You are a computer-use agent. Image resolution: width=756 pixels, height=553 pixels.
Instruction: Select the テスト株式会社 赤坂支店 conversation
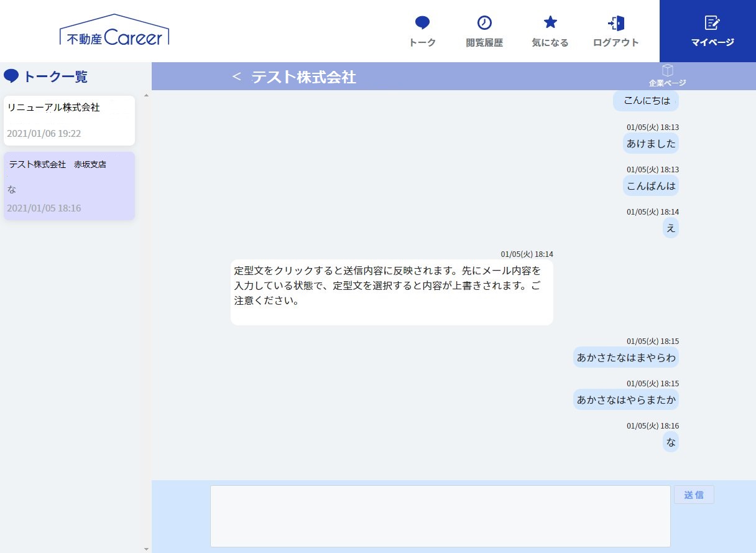69,185
